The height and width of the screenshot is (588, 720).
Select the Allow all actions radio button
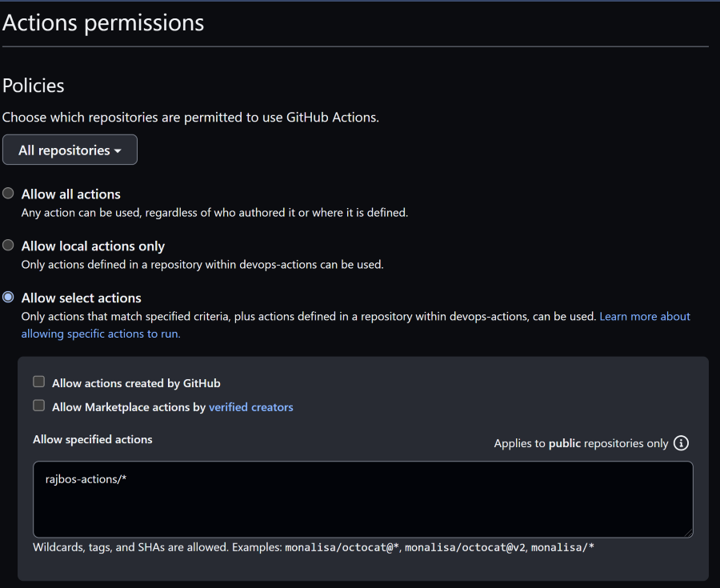[8, 194]
